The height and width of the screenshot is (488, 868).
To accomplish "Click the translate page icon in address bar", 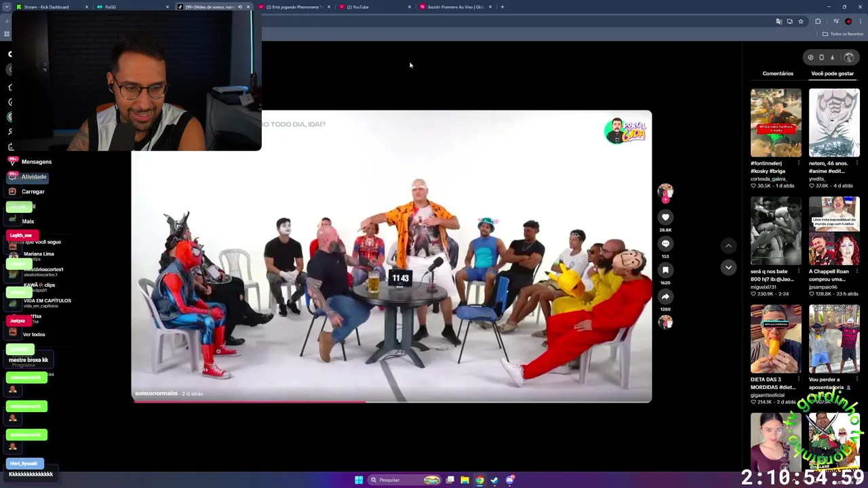I will (778, 21).
